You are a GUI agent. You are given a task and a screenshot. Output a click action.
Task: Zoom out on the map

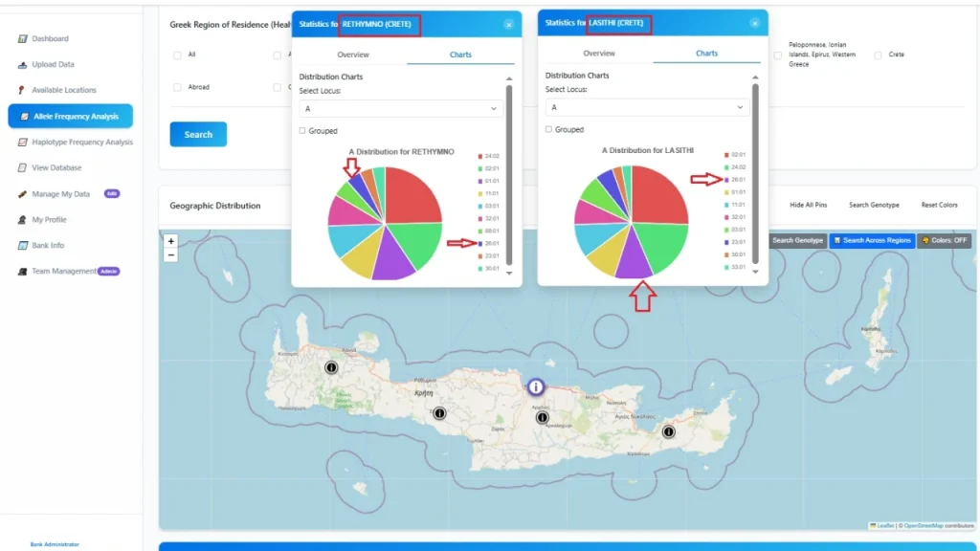click(171, 255)
